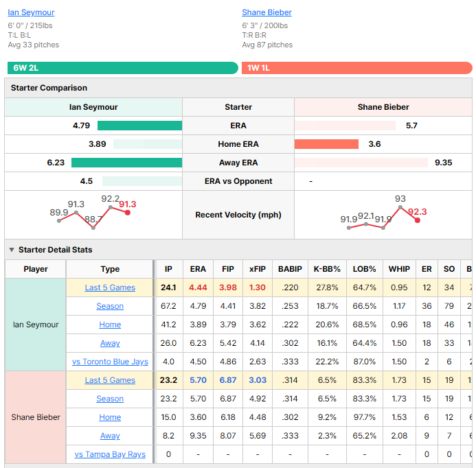Open Shane Bieber player profile link
The image size is (476, 468).
(267, 12)
